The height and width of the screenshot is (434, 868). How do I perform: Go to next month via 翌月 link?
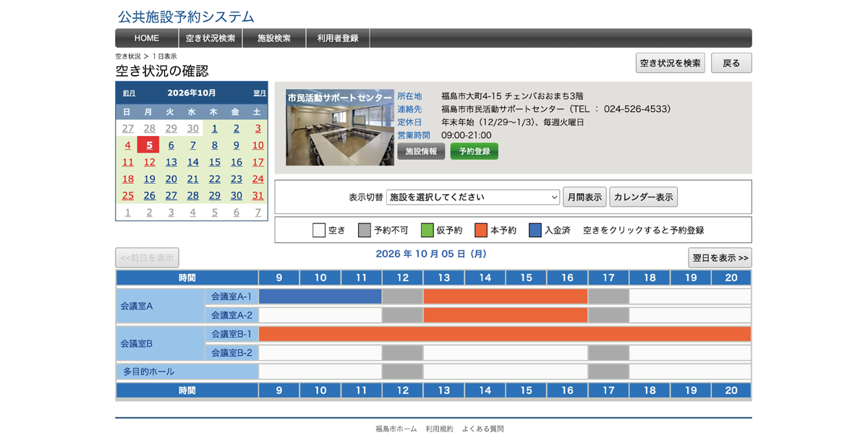coord(259,93)
